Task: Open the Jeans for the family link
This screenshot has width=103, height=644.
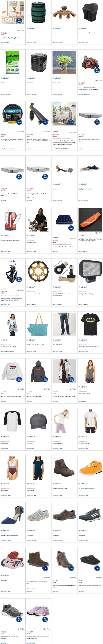Action: [x=58, y=345]
